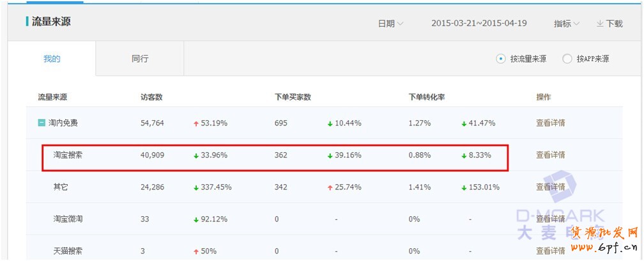The height and width of the screenshot is (261, 644).
Task: Select the 天猫搜索 traffic source row
Action: (x=68, y=251)
